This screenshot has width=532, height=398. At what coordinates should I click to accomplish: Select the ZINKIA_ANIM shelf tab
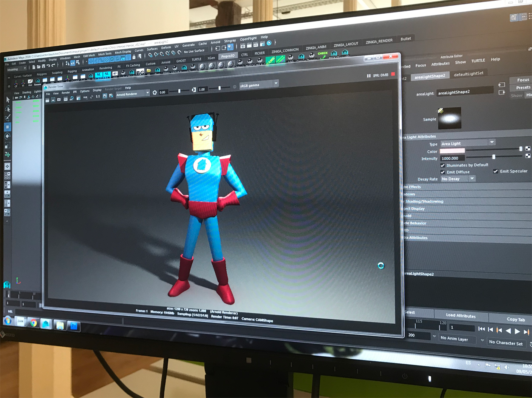click(x=316, y=48)
